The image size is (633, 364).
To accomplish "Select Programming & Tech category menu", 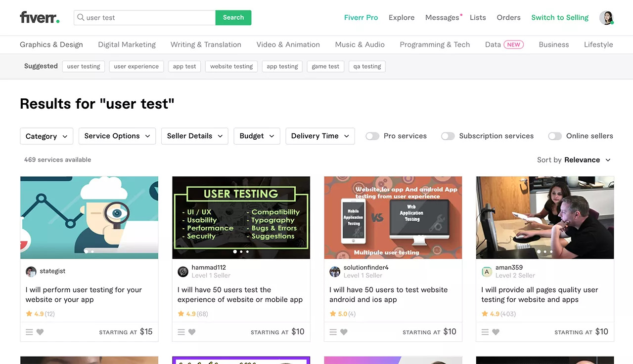I will [435, 44].
